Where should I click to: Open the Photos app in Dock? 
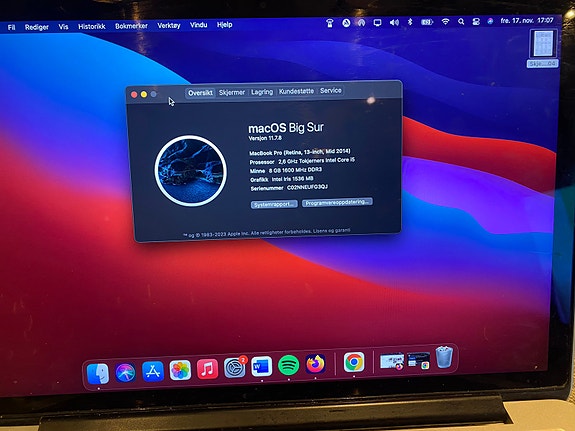click(x=180, y=370)
